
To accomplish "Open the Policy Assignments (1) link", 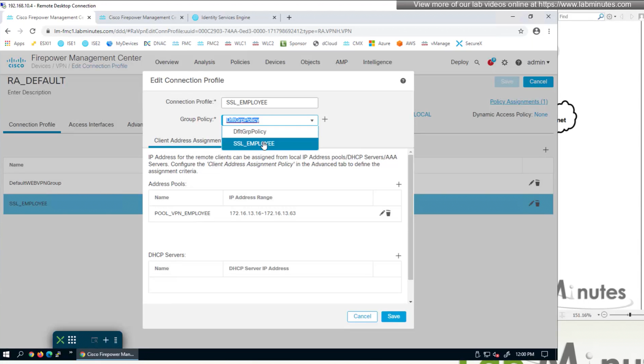I will tap(518, 102).
